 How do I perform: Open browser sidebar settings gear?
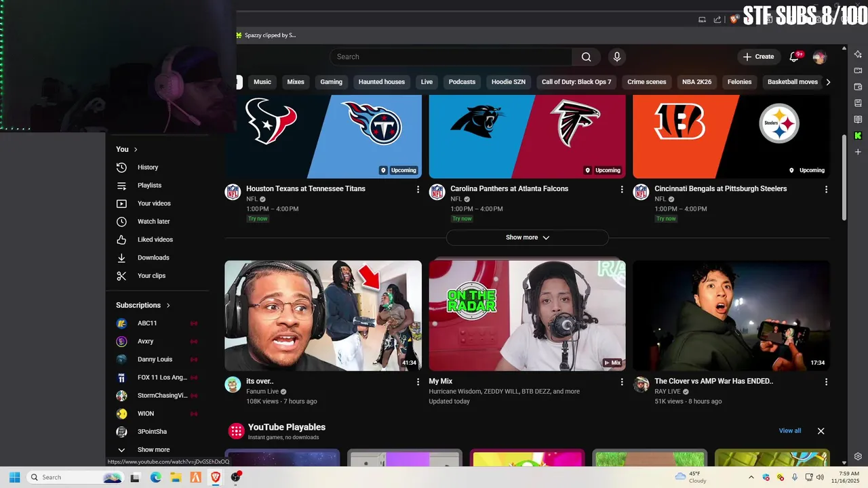click(x=858, y=457)
